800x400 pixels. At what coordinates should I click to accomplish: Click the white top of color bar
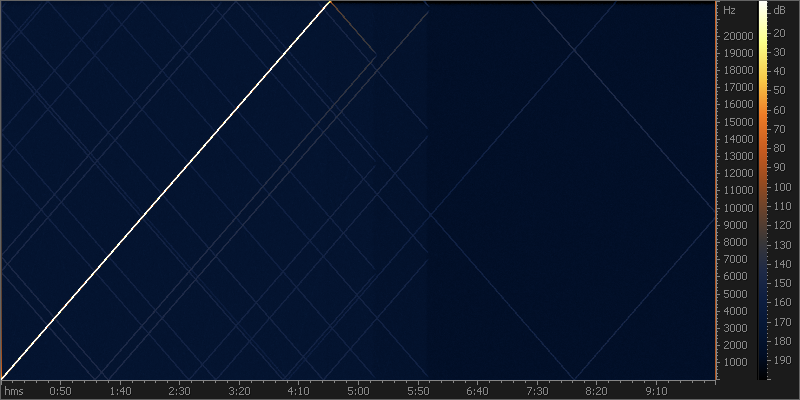click(763, 8)
